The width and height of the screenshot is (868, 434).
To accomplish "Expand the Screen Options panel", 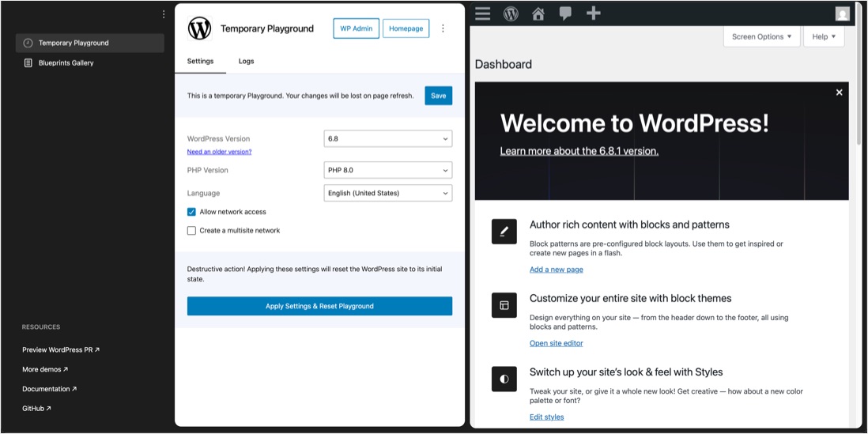I will pos(762,36).
